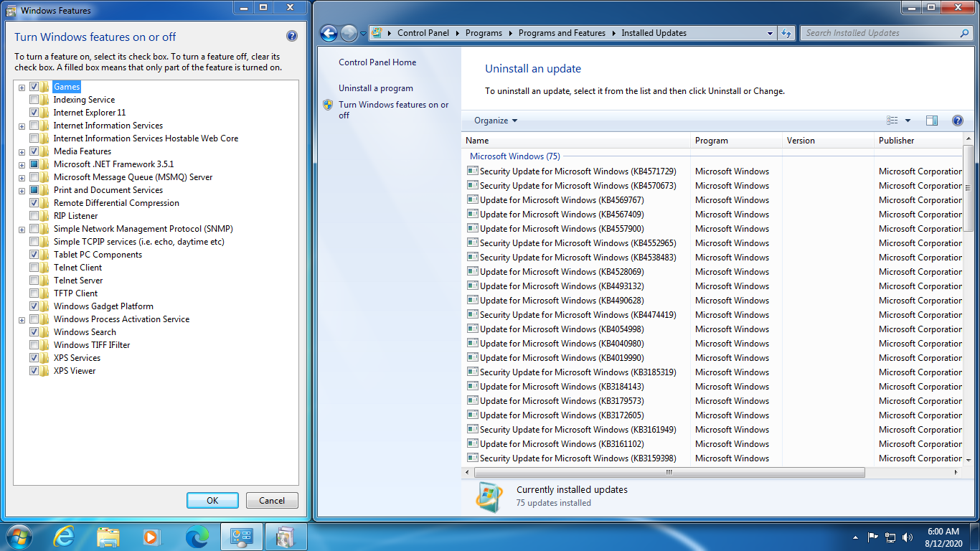Image resolution: width=980 pixels, height=551 pixels.
Task: Expand Microsoft .NET Framework 3.5.1 node
Action: [22, 165]
